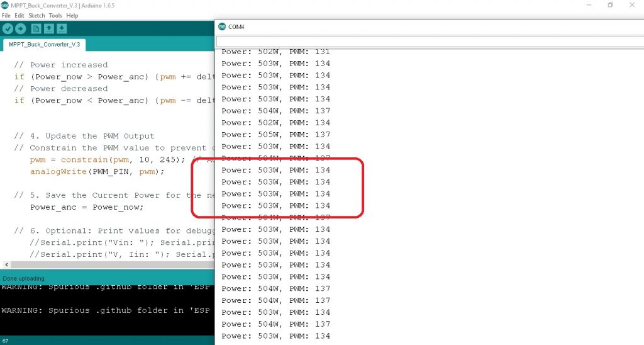The width and height of the screenshot is (644, 345).
Task: Open the File menu
Action: pos(6,15)
